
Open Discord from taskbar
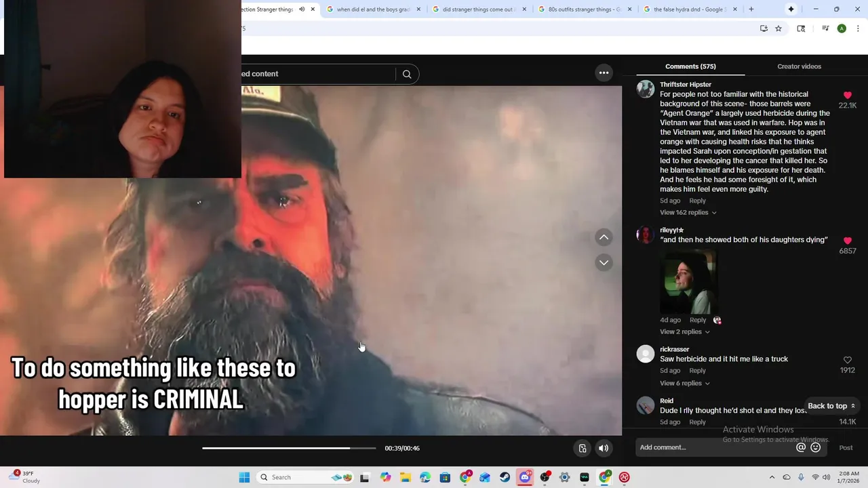coord(524,477)
